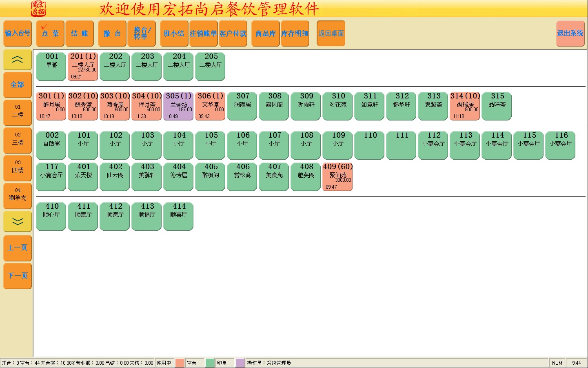Click the 输入台号 table number field

pyautogui.click(x=18, y=33)
